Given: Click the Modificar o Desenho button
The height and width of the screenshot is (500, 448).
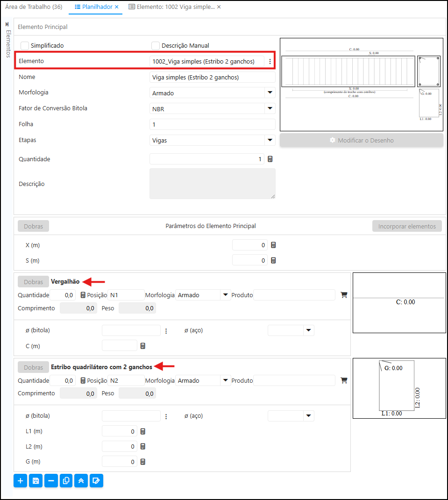Looking at the screenshot, I should 361,140.
